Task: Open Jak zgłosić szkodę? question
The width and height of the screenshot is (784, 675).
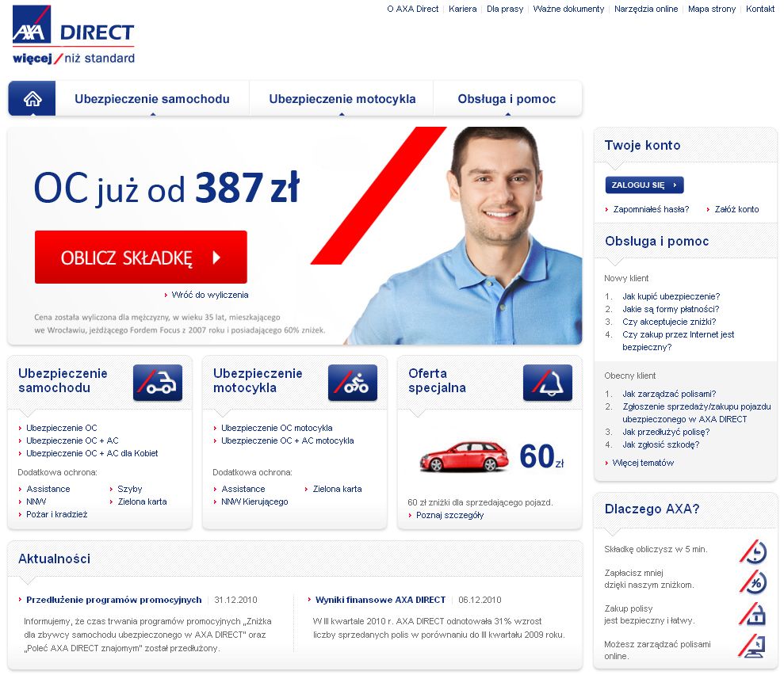Action: pyautogui.click(x=660, y=444)
